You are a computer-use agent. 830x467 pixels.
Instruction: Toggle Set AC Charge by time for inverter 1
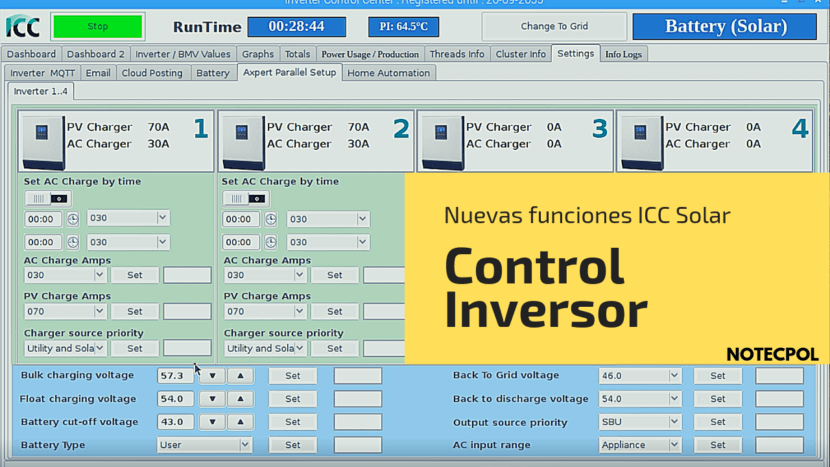[48, 199]
